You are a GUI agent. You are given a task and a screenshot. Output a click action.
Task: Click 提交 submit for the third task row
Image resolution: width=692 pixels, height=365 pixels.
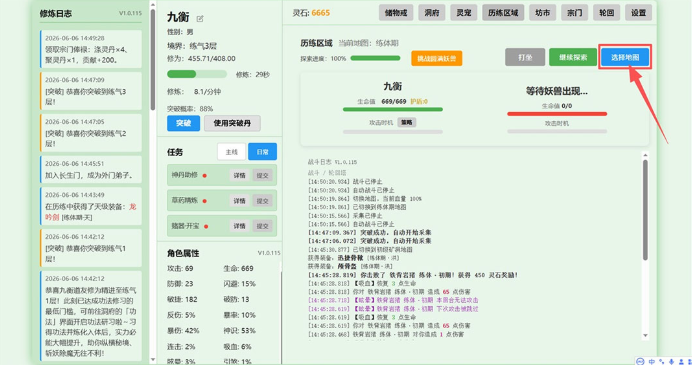point(263,226)
